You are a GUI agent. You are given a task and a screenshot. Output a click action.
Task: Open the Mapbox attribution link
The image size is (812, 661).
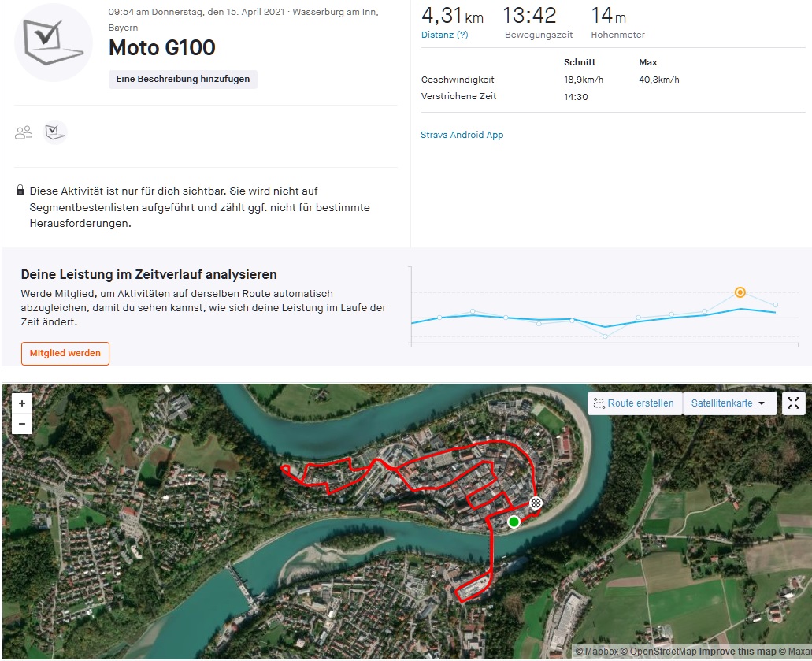(x=600, y=652)
